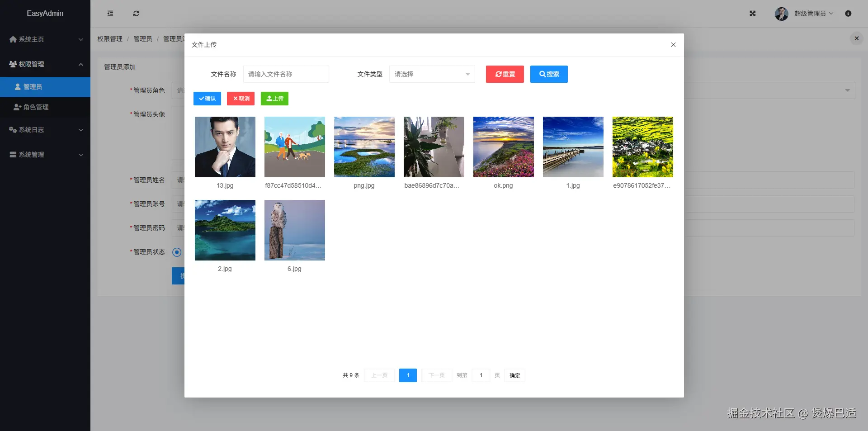The image size is (868, 431).
Task: Select the bae86896d7c70a plant thumbnail
Action: (x=434, y=147)
